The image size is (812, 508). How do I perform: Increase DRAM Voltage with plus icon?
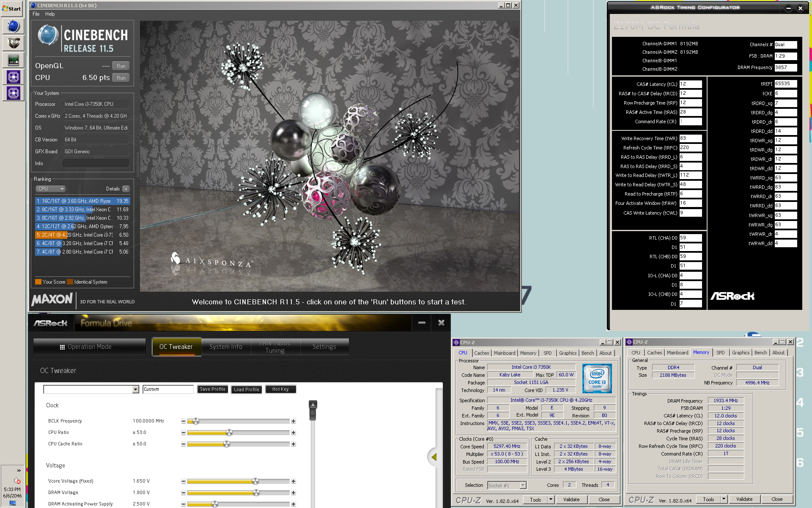(x=293, y=493)
